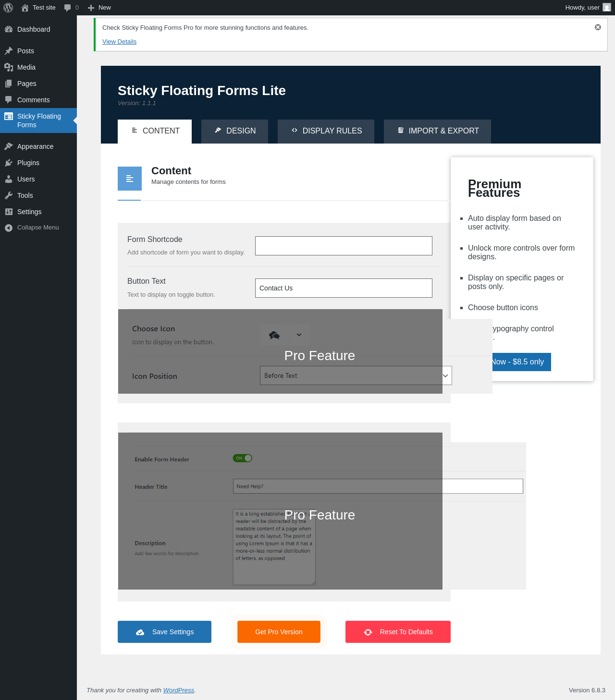This screenshot has height=700, width=615.
Task: Click the Tools menu label
Action: point(25,195)
